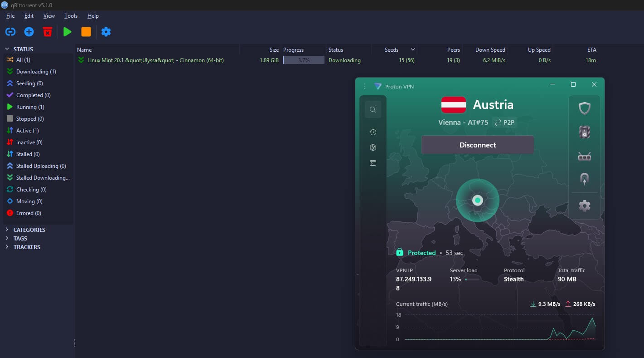
Task: Open the Proton VPN terminal-style sidebar icon
Action: click(373, 163)
